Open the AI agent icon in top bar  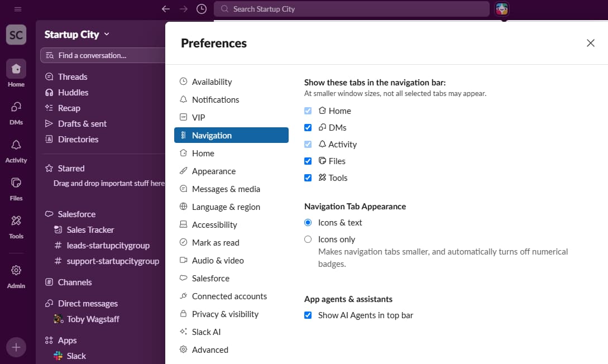(x=502, y=9)
